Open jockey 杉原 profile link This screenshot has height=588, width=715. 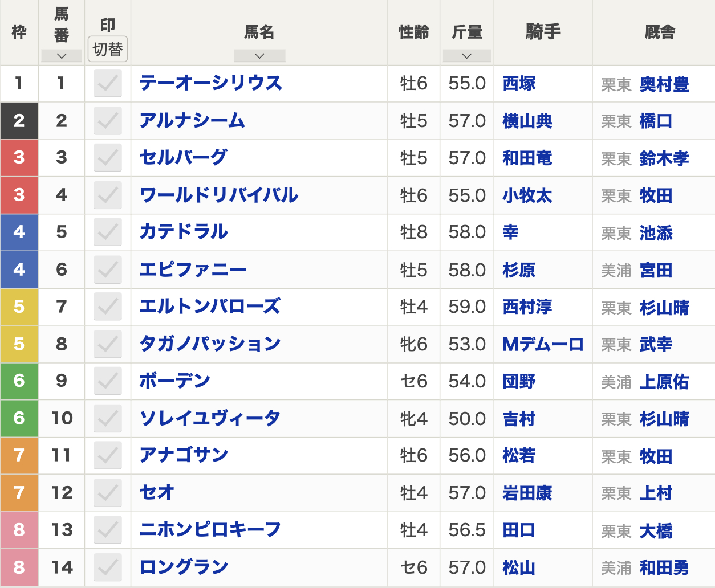tap(519, 269)
